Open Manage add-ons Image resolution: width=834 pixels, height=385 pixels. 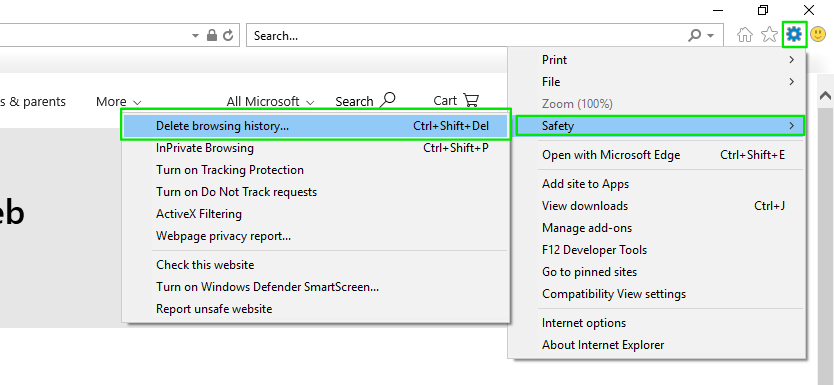pos(658,228)
